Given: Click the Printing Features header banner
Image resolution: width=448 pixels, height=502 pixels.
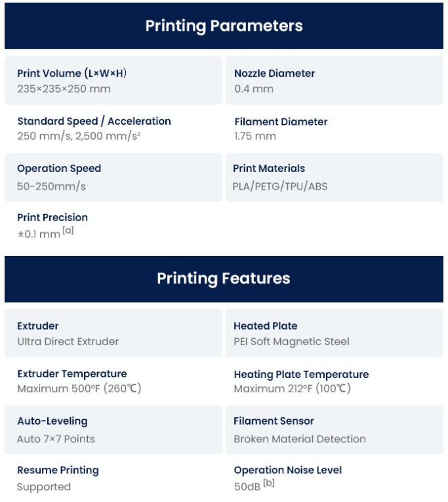Looking at the screenshot, I should coord(224,278).
